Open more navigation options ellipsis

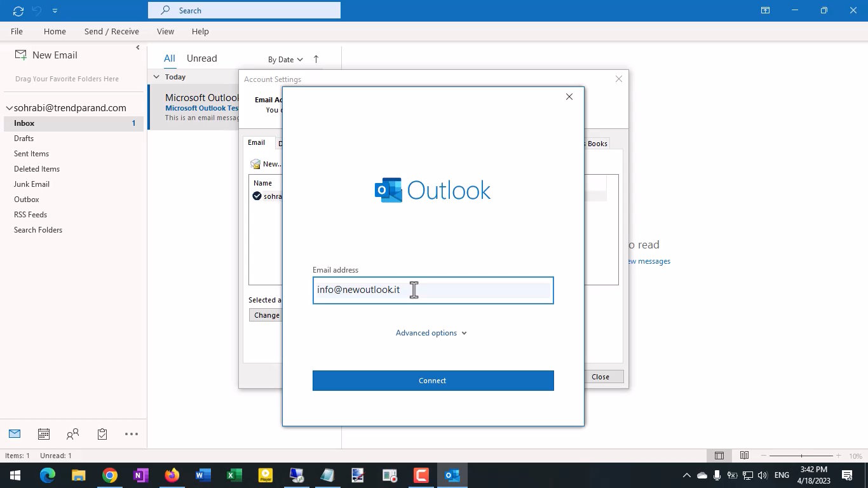pyautogui.click(x=132, y=434)
